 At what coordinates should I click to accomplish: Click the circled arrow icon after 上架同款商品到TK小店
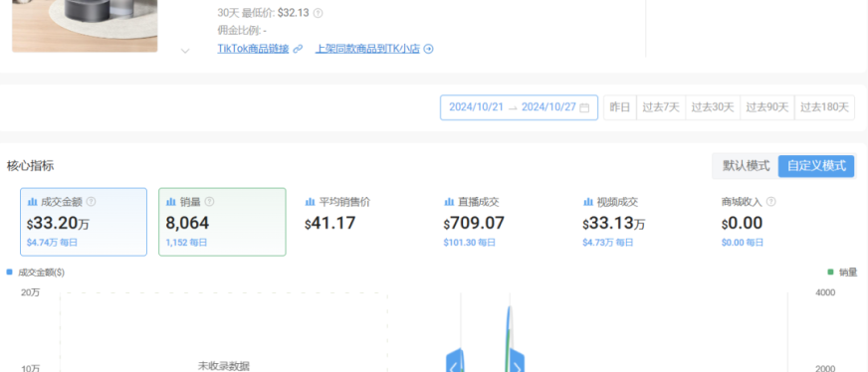[x=428, y=49]
